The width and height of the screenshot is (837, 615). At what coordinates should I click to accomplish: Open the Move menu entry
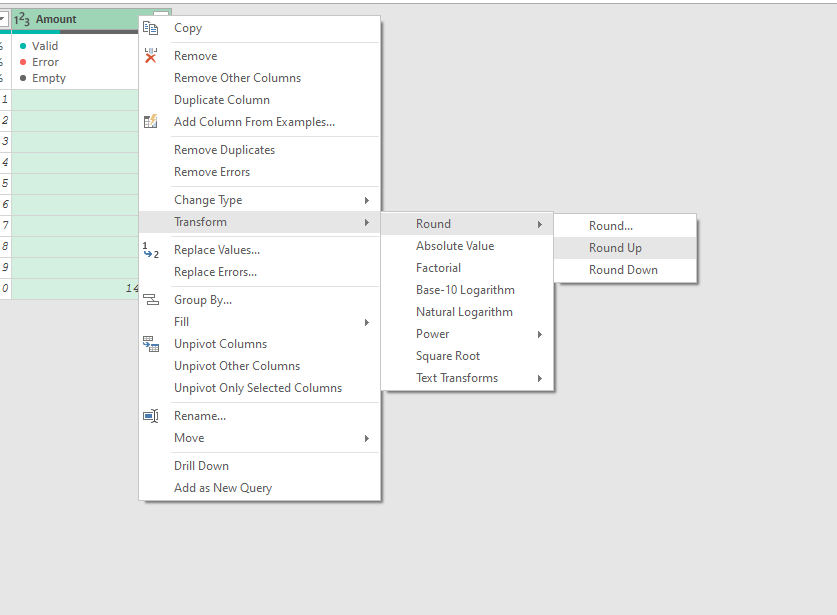click(259, 438)
